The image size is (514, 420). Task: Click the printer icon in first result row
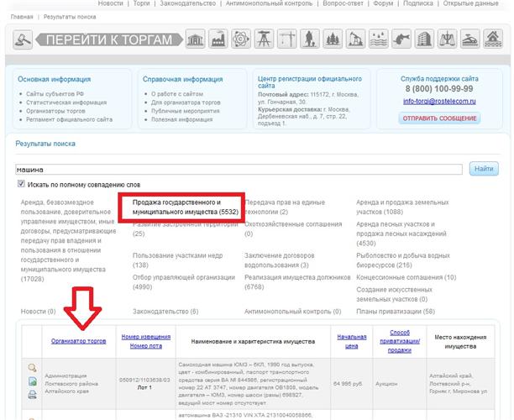[32, 392]
